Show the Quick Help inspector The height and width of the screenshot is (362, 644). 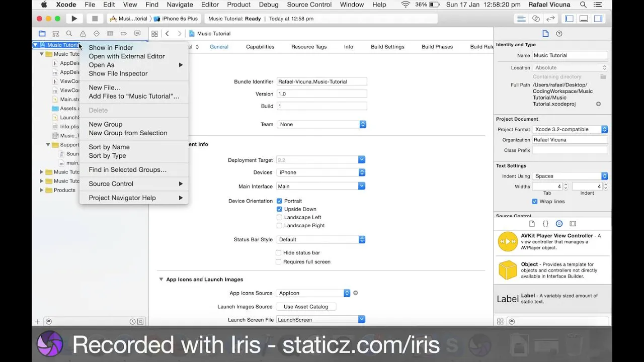[x=559, y=34]
